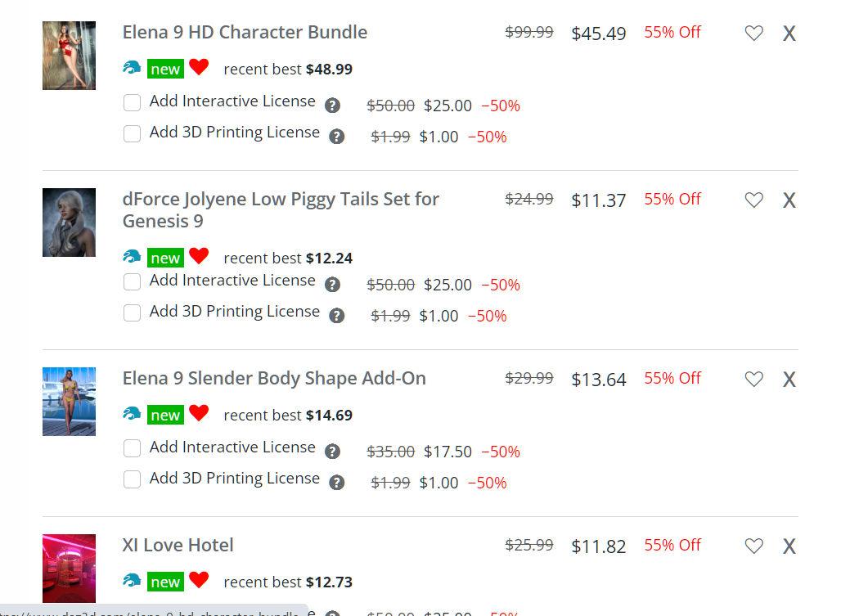Open XI Love Hotel product thumbnail
The image size is (850, 616).
pyautogui.click(x=69, y=568)
